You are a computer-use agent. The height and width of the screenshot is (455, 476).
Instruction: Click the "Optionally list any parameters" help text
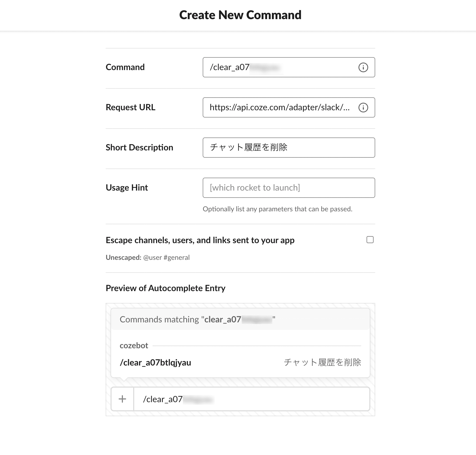pyautogui.click(x=277, y=209)
